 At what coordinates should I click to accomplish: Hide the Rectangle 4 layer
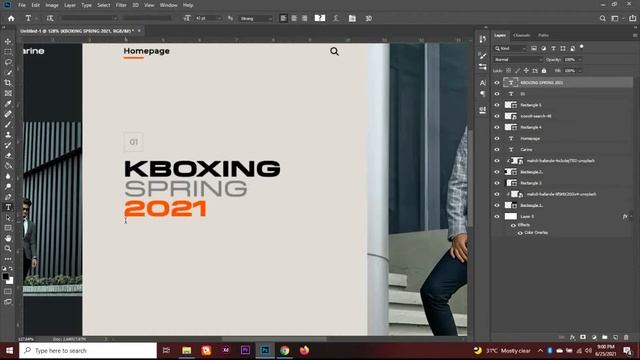coord(497,127)
